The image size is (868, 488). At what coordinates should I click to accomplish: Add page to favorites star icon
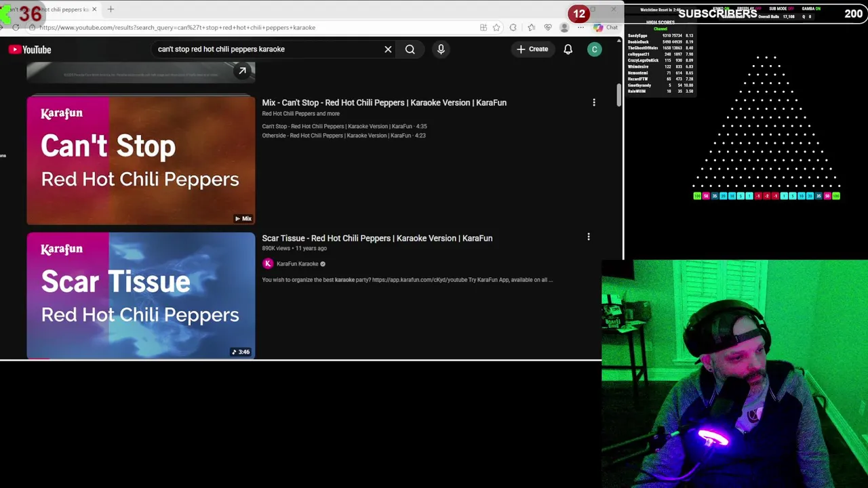tap(496, 28)
